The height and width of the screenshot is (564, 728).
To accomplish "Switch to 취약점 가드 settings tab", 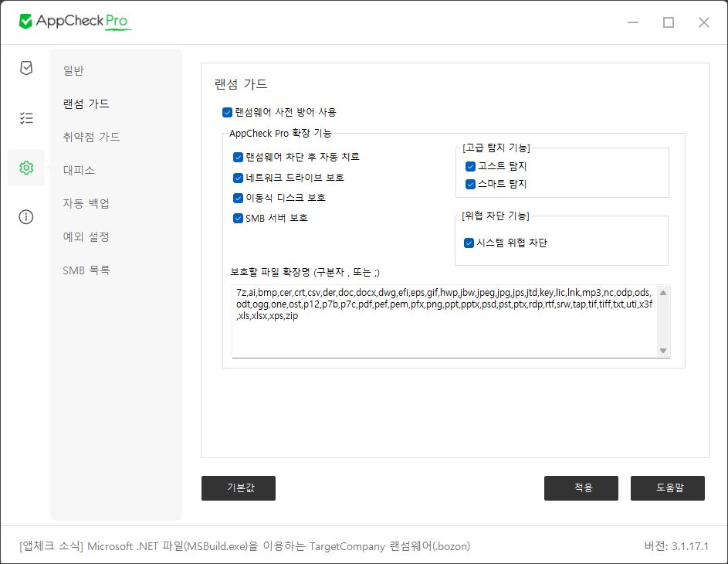I will tap(91, 138).
